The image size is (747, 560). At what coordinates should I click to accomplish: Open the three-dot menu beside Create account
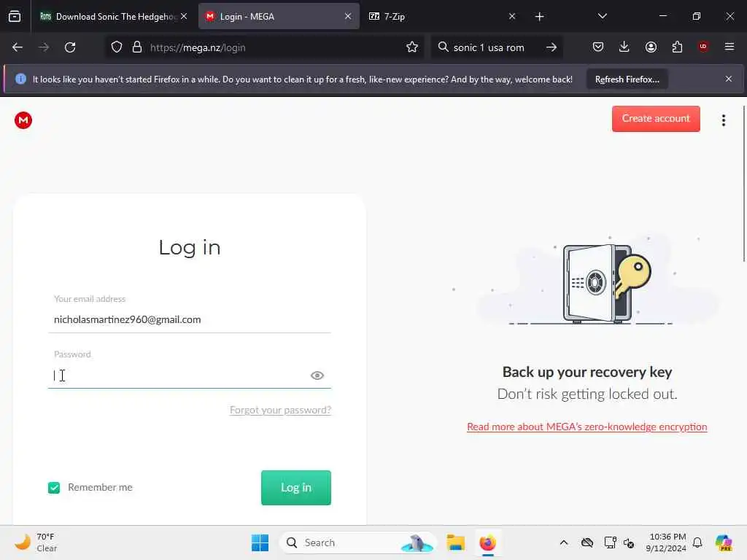tap(723, 120)
